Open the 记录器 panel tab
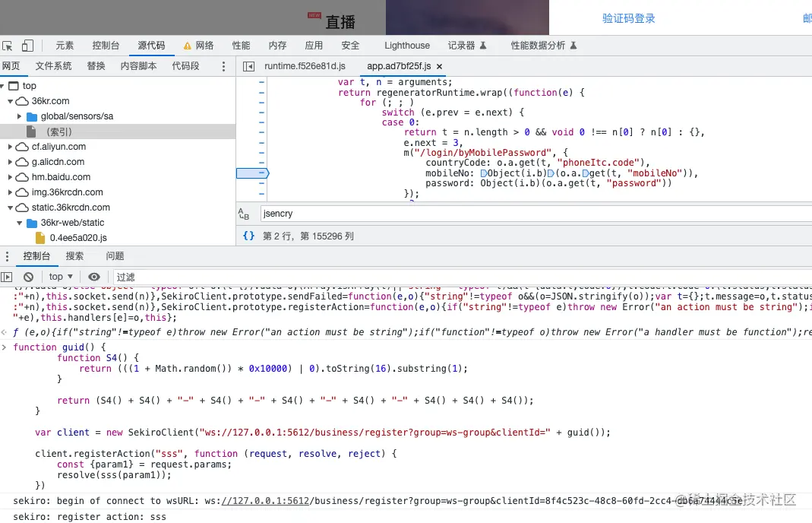 467,46
